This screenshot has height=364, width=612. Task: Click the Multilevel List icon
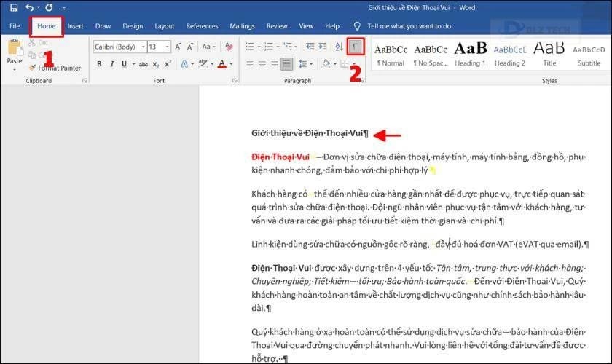pos(288,47)
